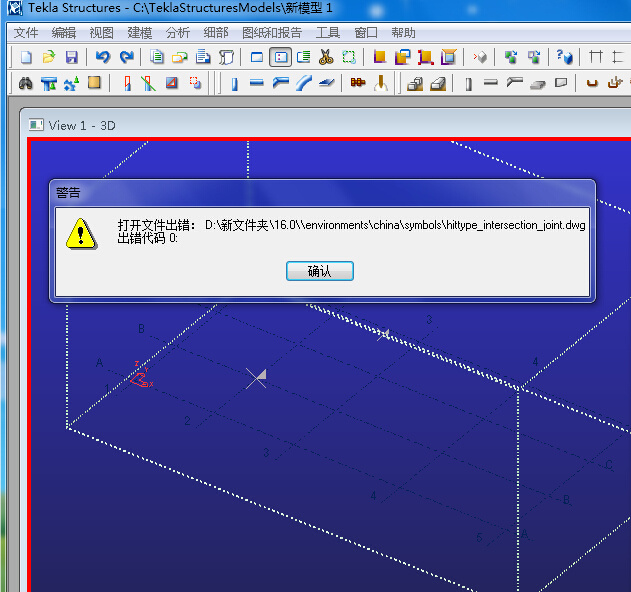631x592 pixels.
Task: Save the model using the floppy disk icon
Action: (x=71, y=57)
